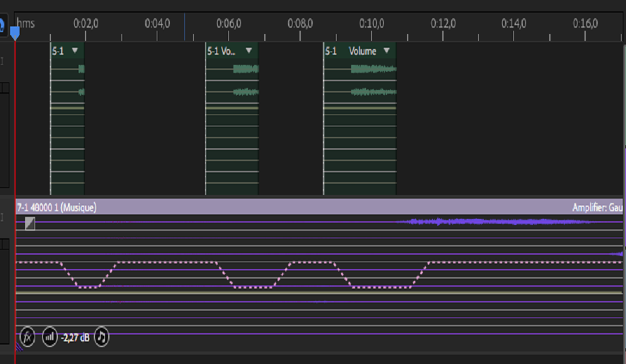Image resolution: width=626 pixels, height=364 pixels.
Task: Click the 0:14,0 mark on time ruler
Action: point(514,23)
